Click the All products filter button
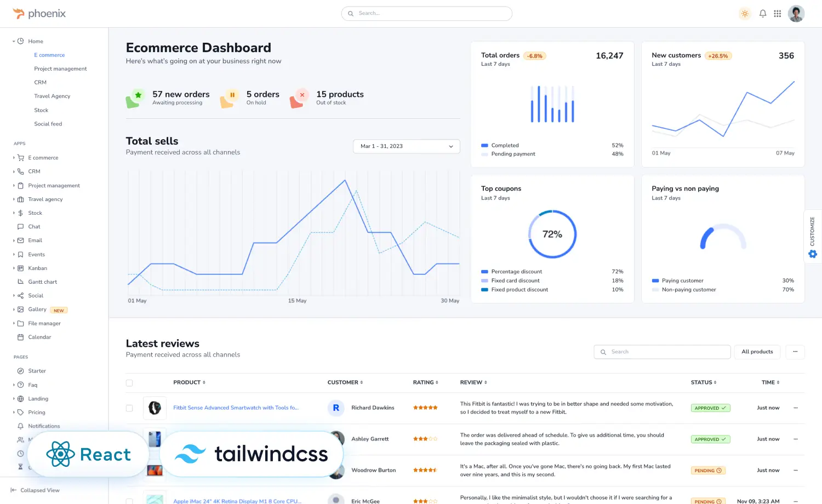 click(757, 352)
